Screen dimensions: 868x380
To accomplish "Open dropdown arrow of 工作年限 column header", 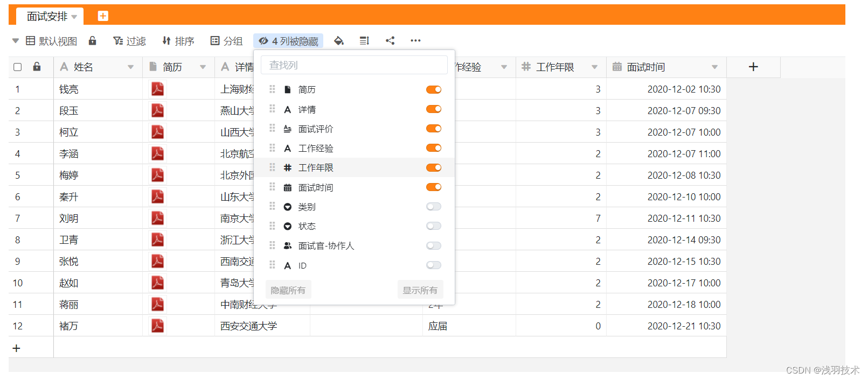I will tap(595, 67).
